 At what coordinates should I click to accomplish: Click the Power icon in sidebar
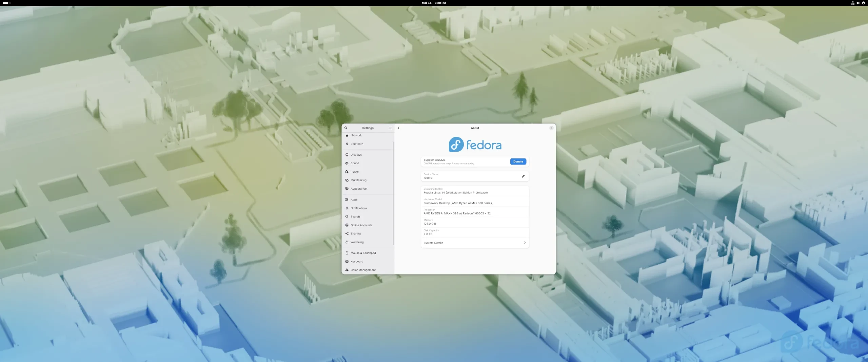pyautogui.click(x=347, y=172)
